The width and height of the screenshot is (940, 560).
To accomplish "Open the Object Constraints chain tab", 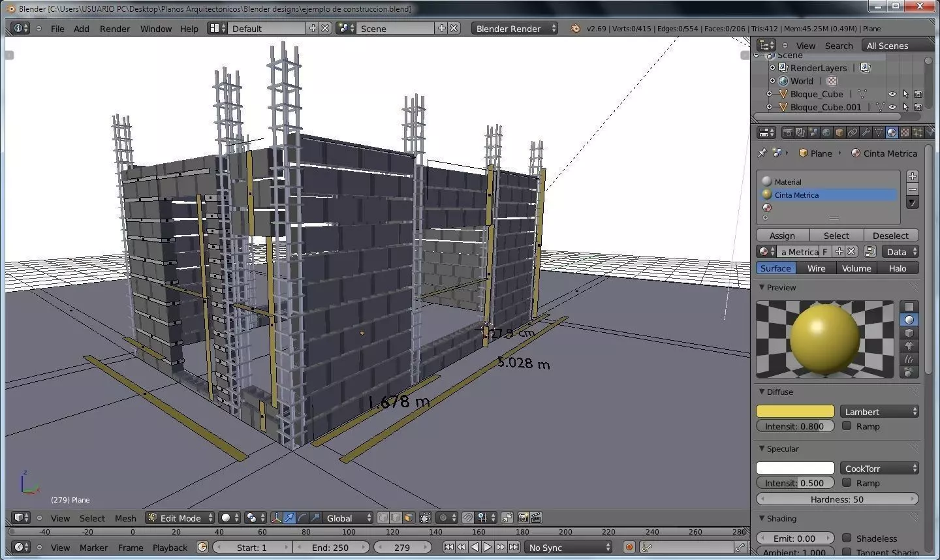I will click(853, 132).
